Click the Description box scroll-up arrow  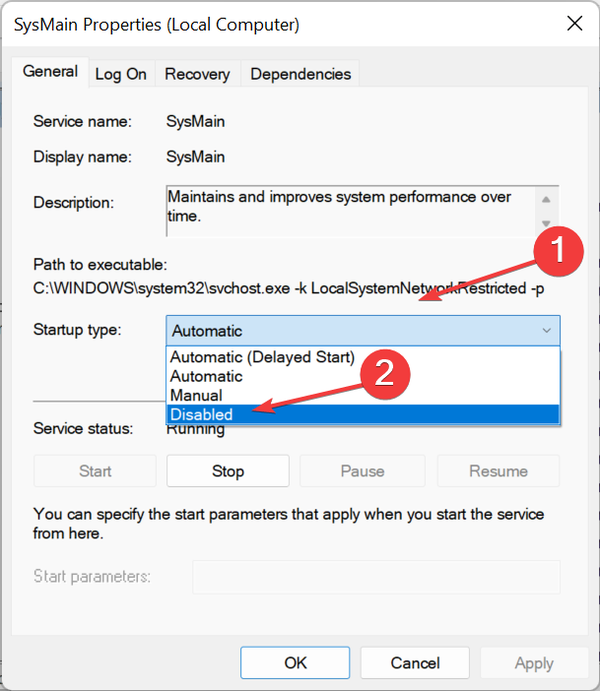click(x=547, y=197)
